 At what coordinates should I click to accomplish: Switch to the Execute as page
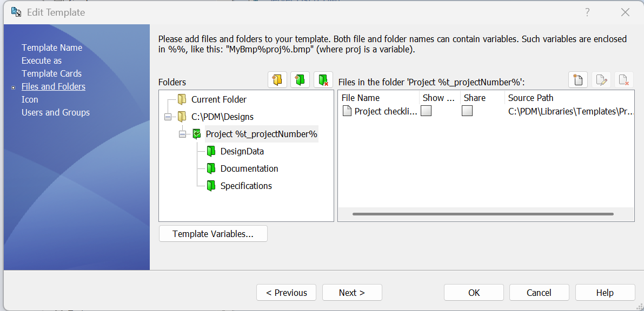42,60
